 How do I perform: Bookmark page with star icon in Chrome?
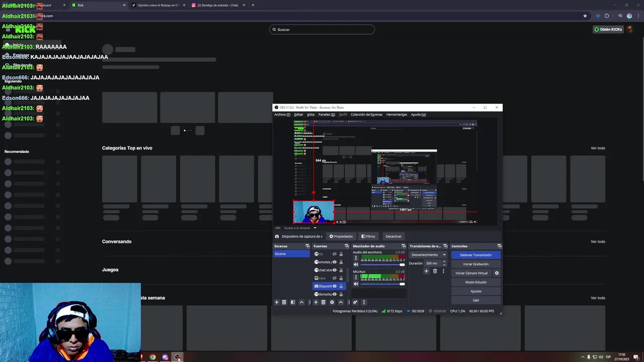coord(585,16)
